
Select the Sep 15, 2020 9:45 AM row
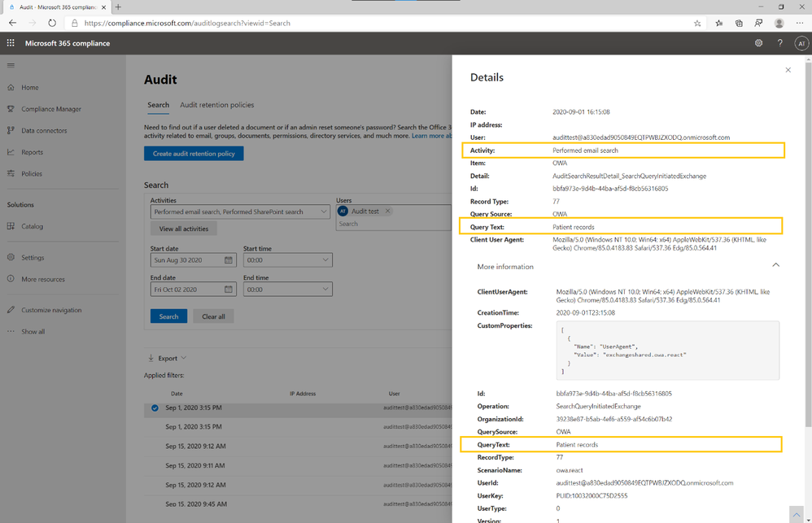pyautogui.click(x=298, y=503)
